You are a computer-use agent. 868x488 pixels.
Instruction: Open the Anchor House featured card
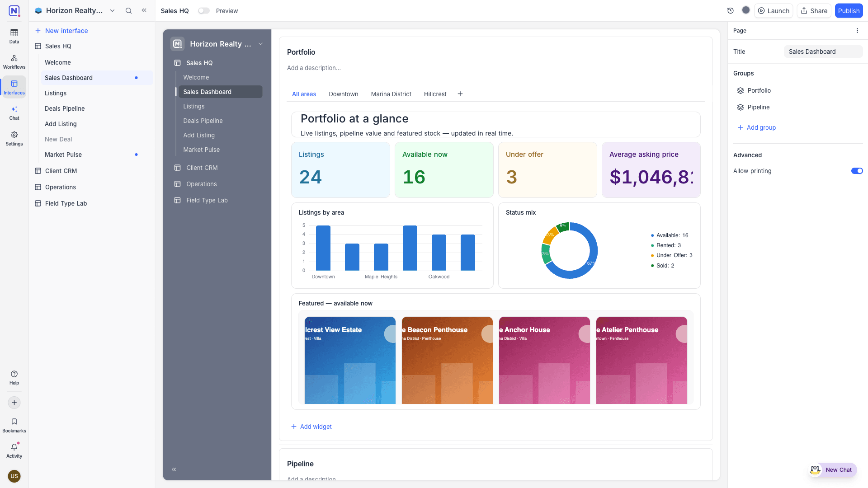pos(544,360)
